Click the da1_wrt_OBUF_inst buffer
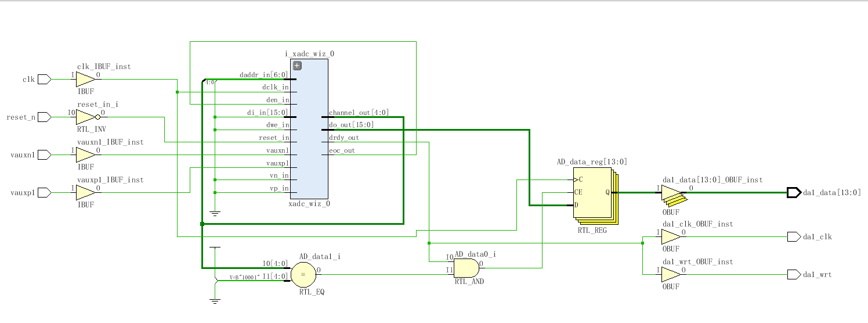The image size is (868, 323). pyautogui.click(x=671, y=274)
